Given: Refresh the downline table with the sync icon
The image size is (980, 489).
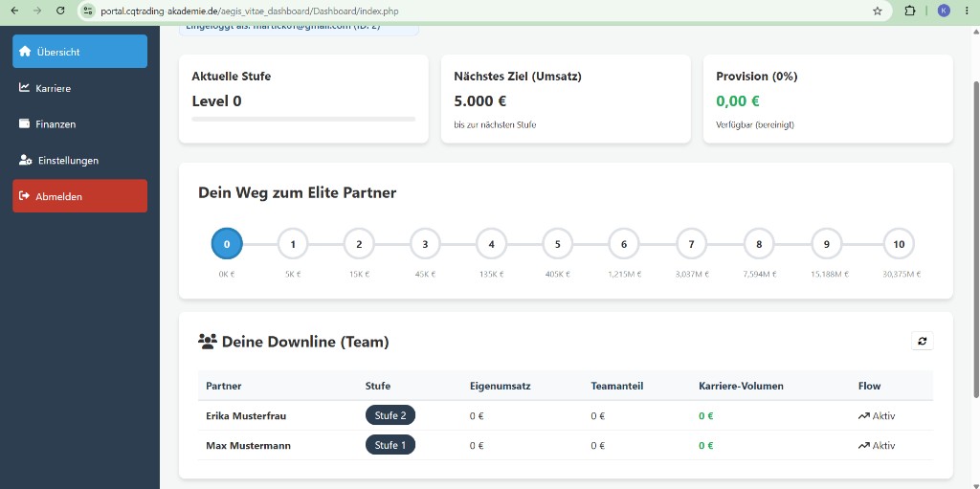Looking at the screenshot, I should point(922,341).
